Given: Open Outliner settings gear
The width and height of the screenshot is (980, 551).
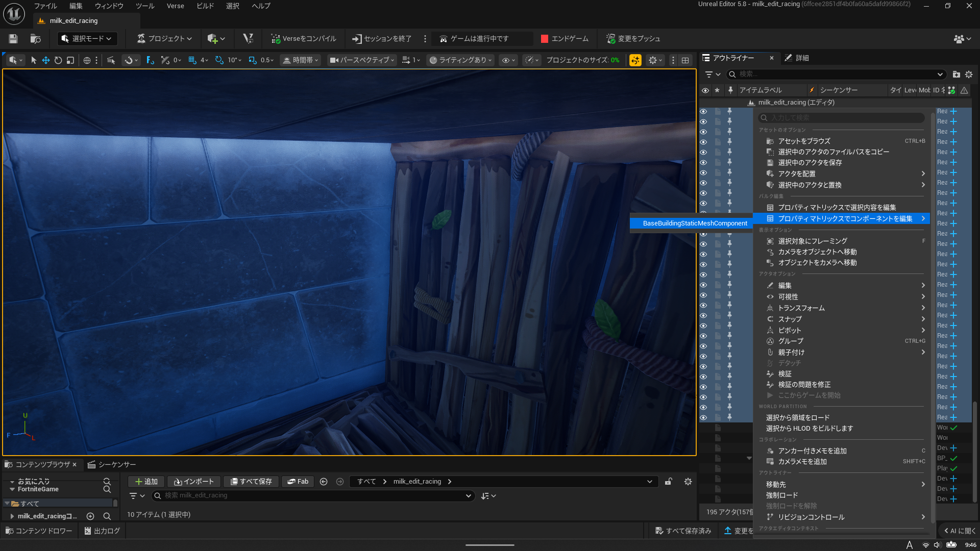Looking at the screenshot, I should [969, 74].
